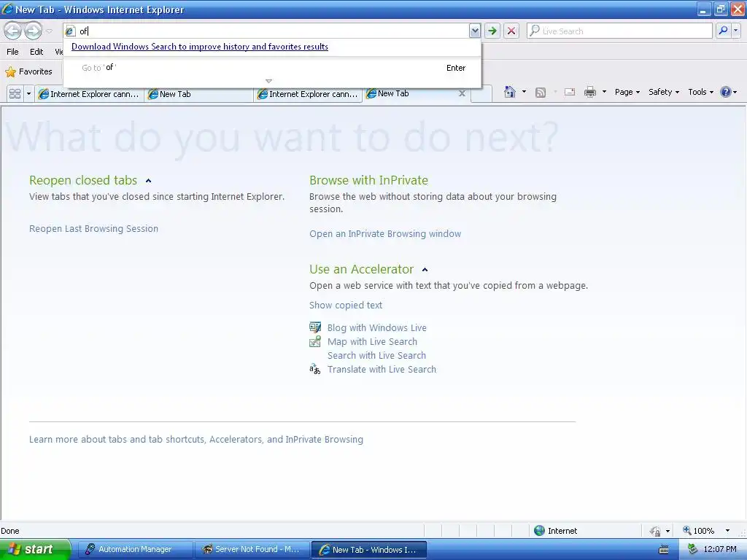Switch to third tab Internet Explorer cann...

coord(309,94)
